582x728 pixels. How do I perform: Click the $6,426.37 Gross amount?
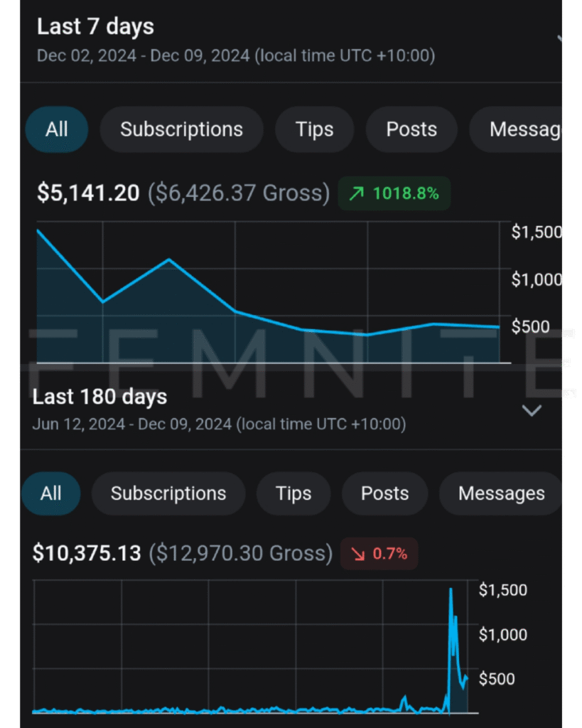coord(239,193)
